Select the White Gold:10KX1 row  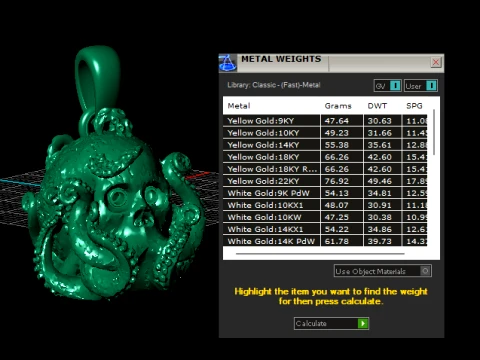point(325,205)
